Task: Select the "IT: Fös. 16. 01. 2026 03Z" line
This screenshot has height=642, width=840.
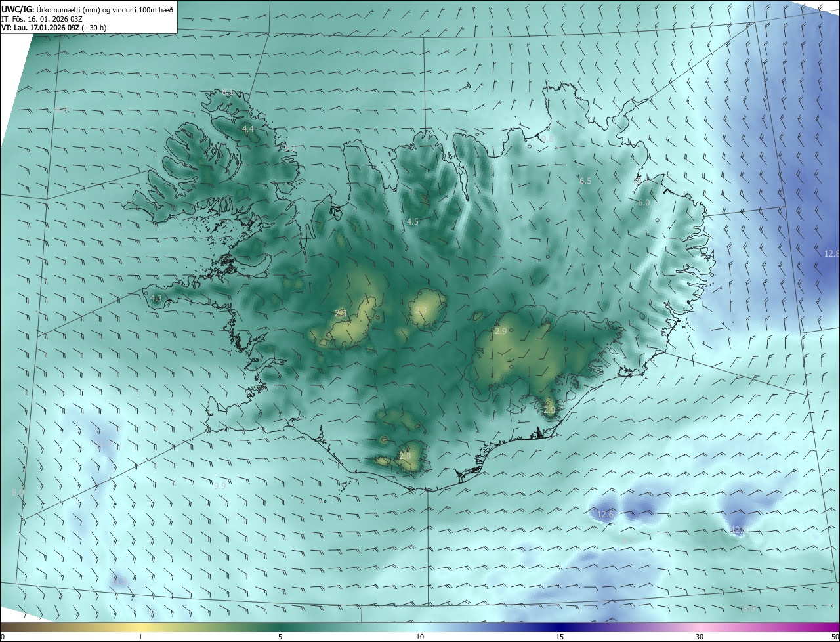Action: click(43, 18)
